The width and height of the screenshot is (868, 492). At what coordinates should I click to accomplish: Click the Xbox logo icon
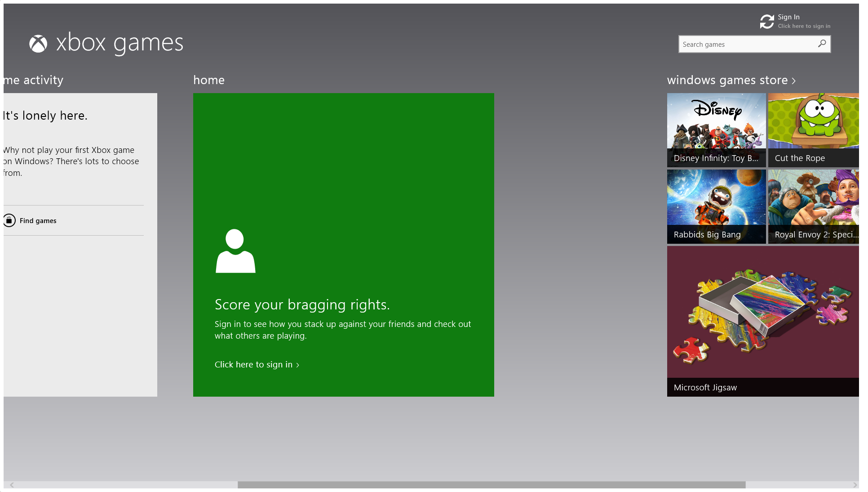click(x=38, y=44)
